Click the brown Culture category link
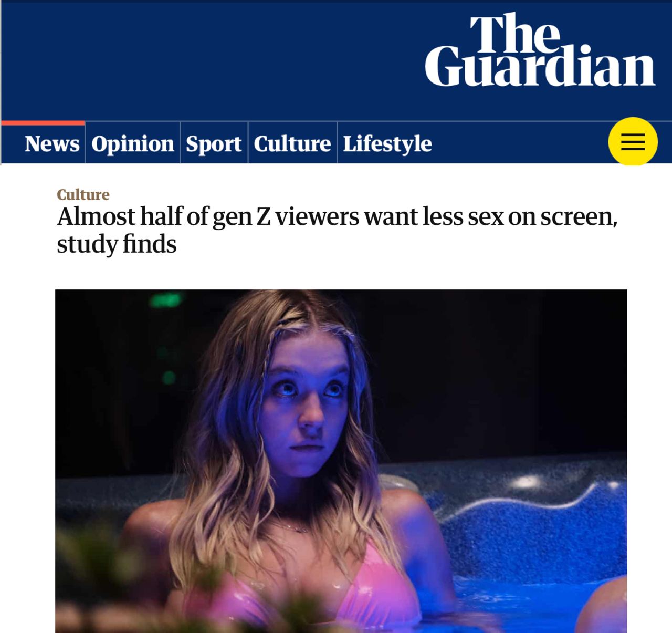The width and height of the screenshot is (672, 633). click(83, 194)
